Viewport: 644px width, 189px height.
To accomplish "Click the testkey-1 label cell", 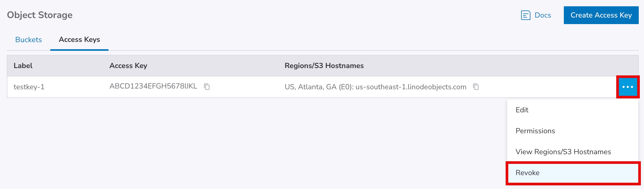I will tap(29, 87).
